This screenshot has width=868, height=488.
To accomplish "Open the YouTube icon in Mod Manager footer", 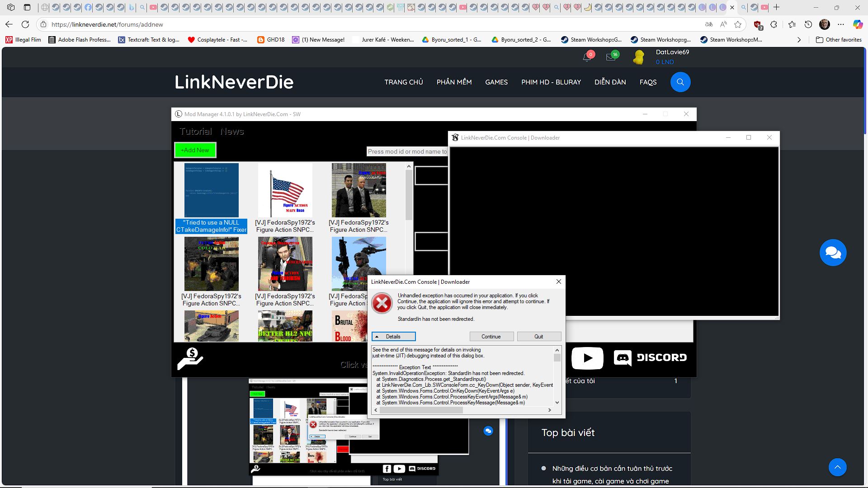I will tap(587, 358).
